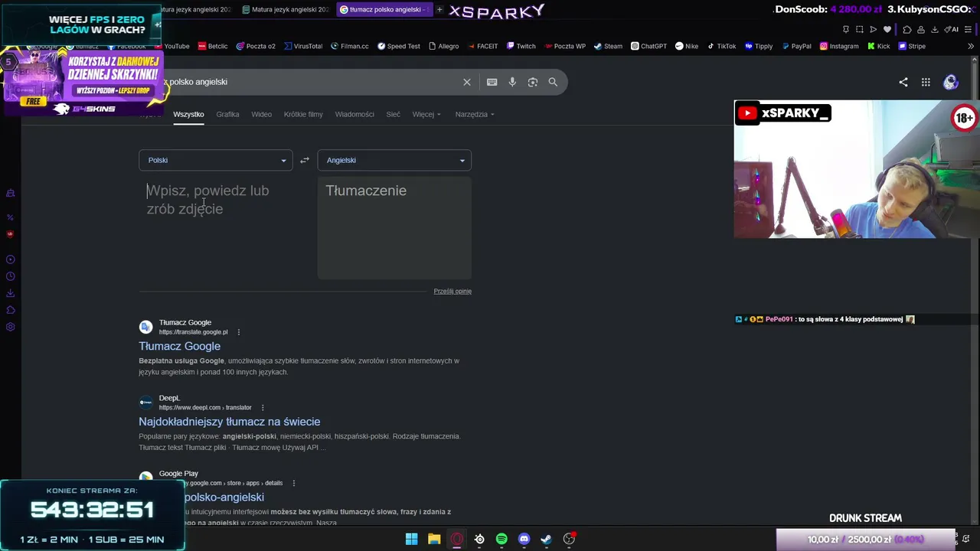Open the Instagram bookmark
This screenshot has width=980, height=551.
pyautogui.click(x=839, y=46)
